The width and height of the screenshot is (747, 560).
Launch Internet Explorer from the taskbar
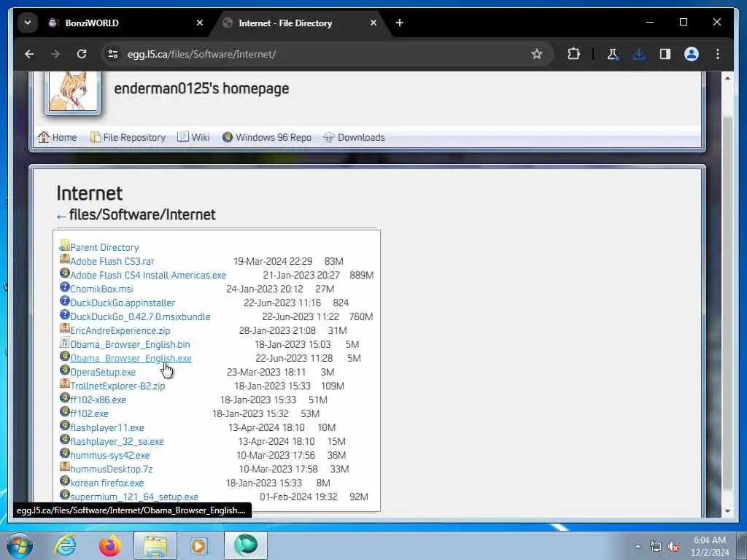click(65, 545)
